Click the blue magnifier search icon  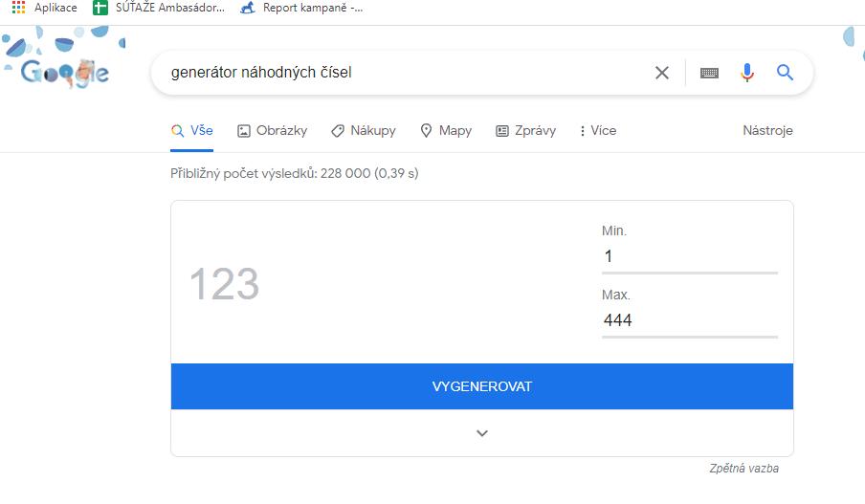click(x=786, y=73)
